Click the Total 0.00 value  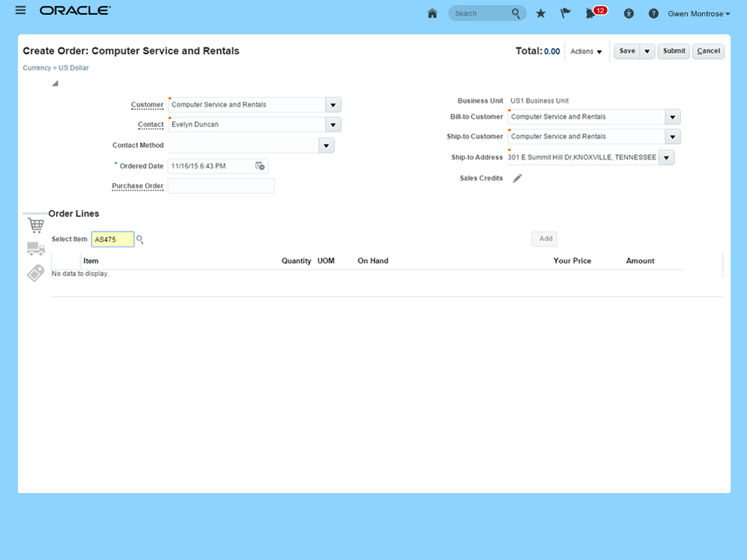point(552,51)
